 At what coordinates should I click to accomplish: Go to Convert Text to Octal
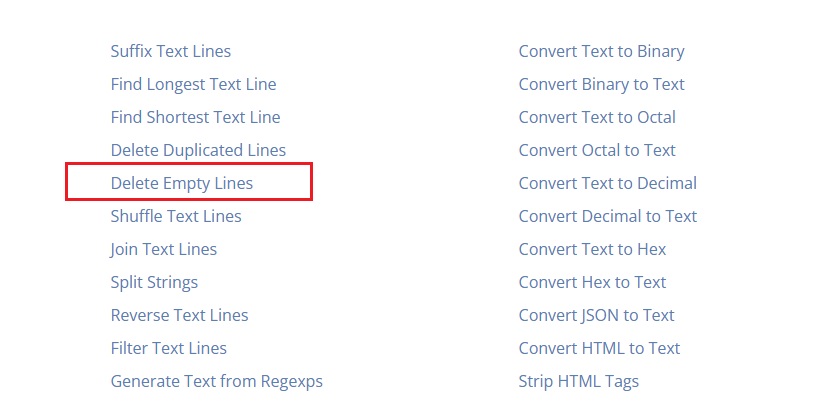[597, 117]
